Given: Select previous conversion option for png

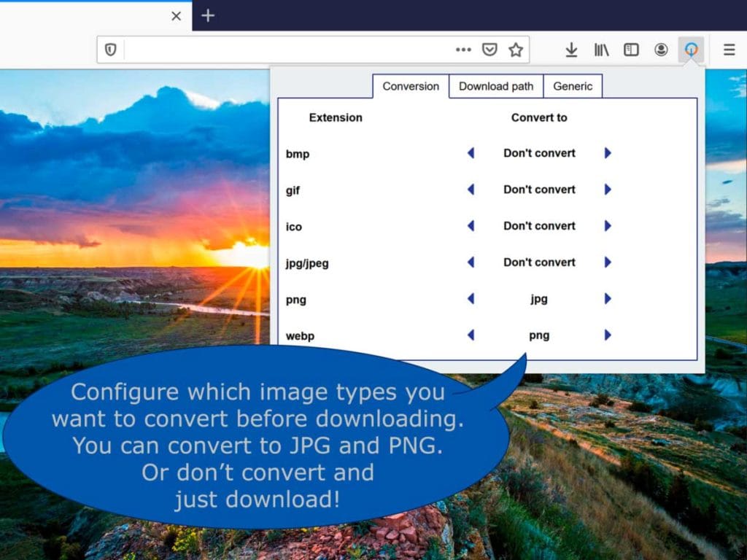Looking at the screenshot, I should click(471, 298).
